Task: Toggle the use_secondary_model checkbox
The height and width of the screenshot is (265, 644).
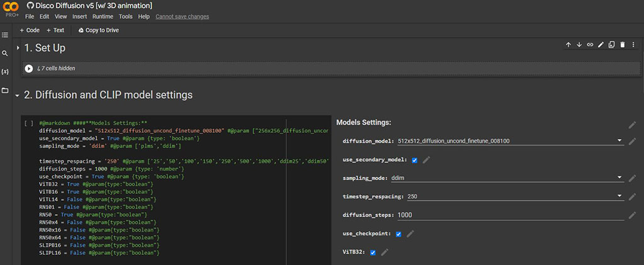Action: click(x=414, y=160)
